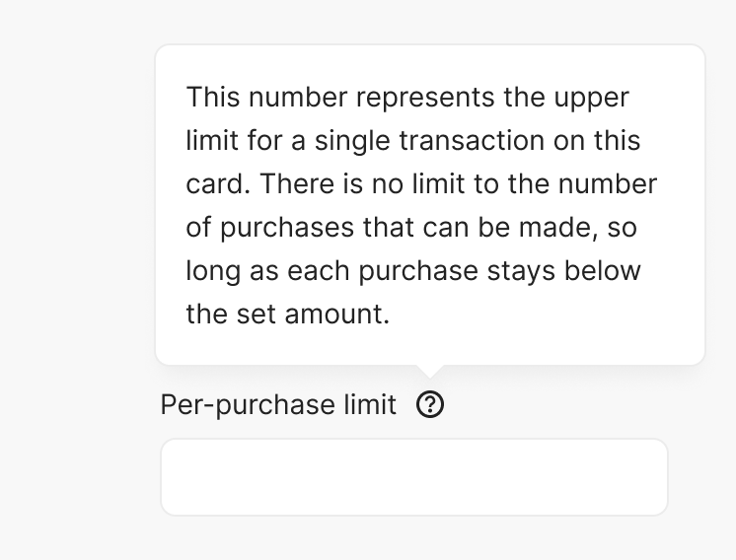The width and height of the screenshot is (736, 560).
Task: Click the word "long" in the tooltip
Action: click(213, 271)
